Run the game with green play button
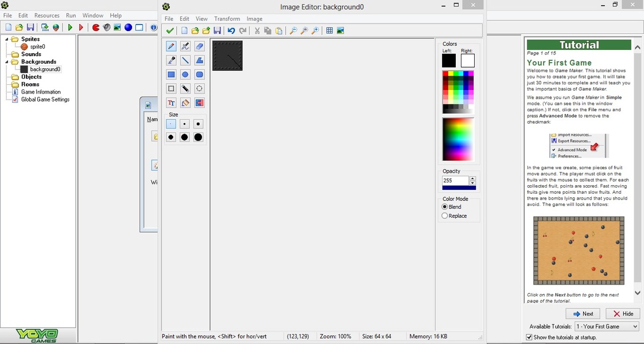644x344 pixels. [x=70, y=28]
